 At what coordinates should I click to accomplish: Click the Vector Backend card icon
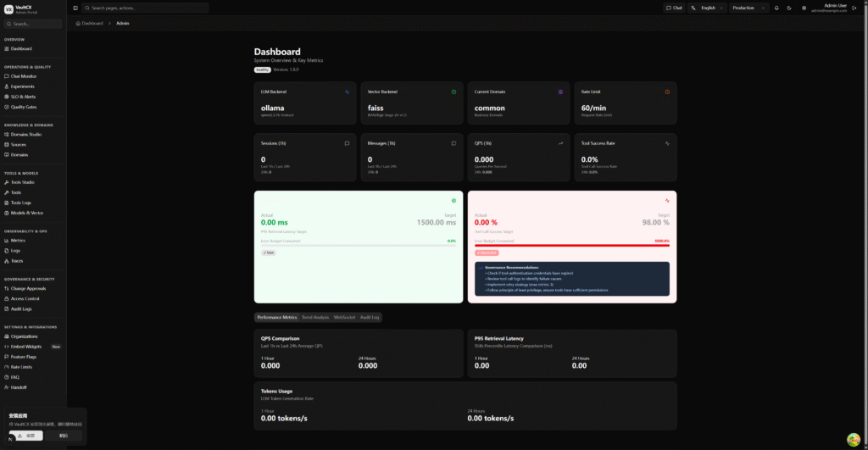point(453,92)
